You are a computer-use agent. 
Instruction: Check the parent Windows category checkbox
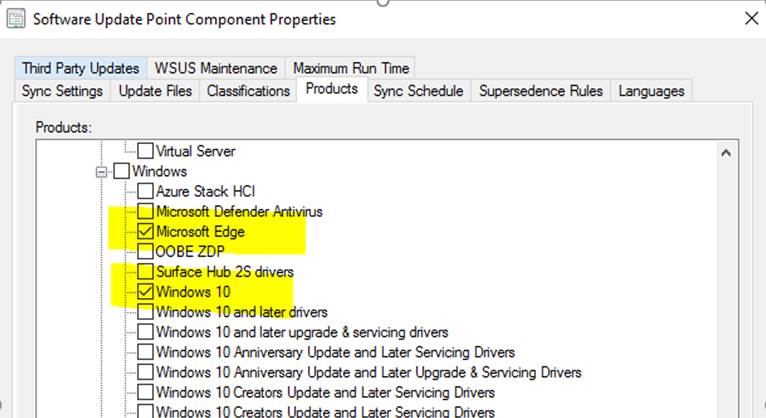point(122,172)
